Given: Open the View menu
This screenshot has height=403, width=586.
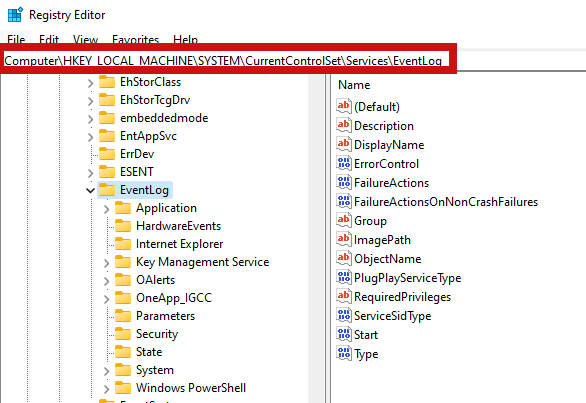Looking at the screenshot, I should [85, 39].
